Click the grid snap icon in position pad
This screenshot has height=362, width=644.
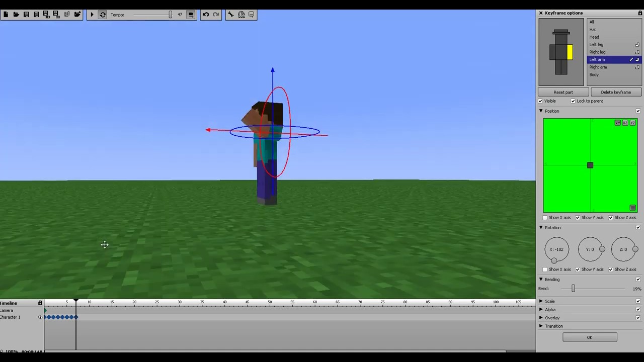(632, 208)
